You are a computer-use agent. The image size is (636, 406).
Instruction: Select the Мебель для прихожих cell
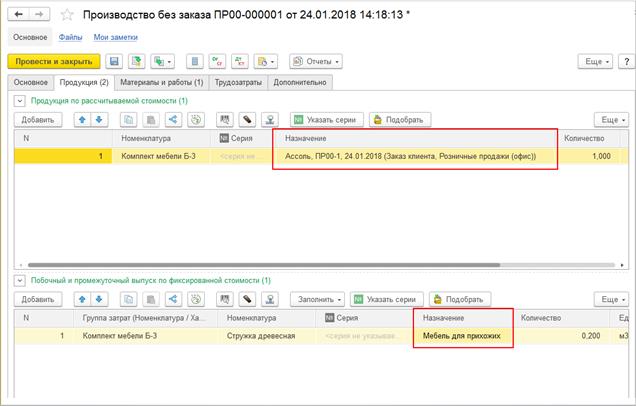(463, 336)
